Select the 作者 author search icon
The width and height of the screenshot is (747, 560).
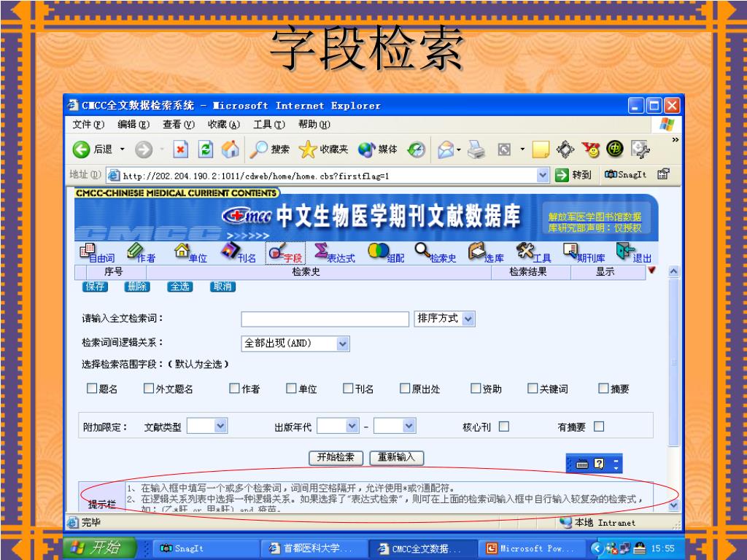[142, 253]
